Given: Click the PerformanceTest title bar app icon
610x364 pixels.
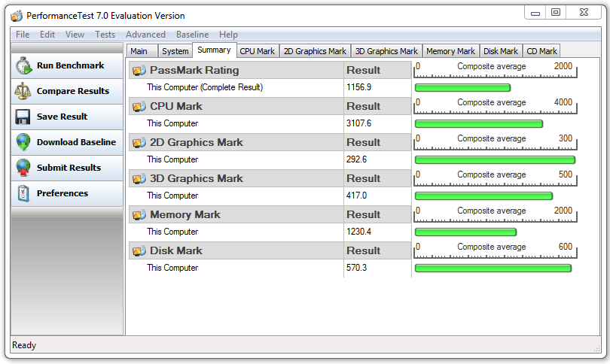Looking at the screenshot, I should pos(17,16).
